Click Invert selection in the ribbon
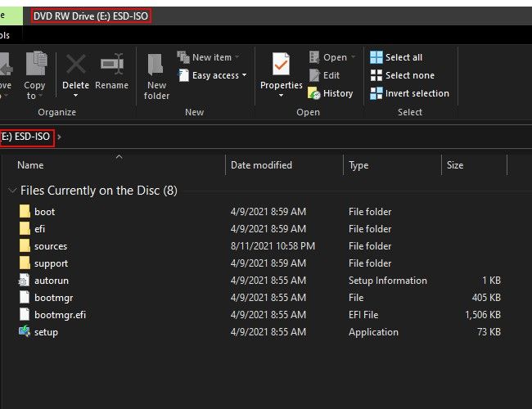532x409 pixels. point(408,93)
